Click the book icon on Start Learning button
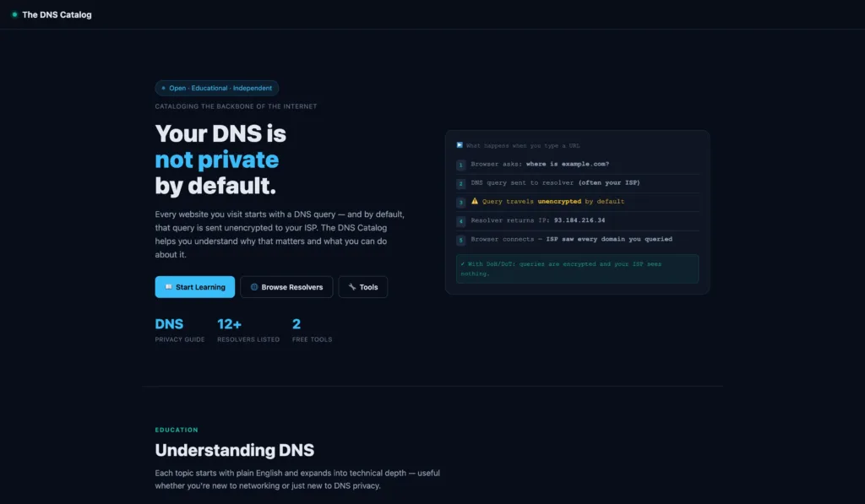 coord(168,287)
